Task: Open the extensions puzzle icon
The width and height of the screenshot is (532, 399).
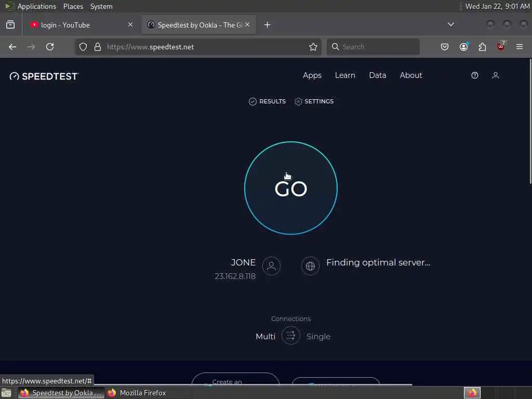Action: [x=482, y=47]
